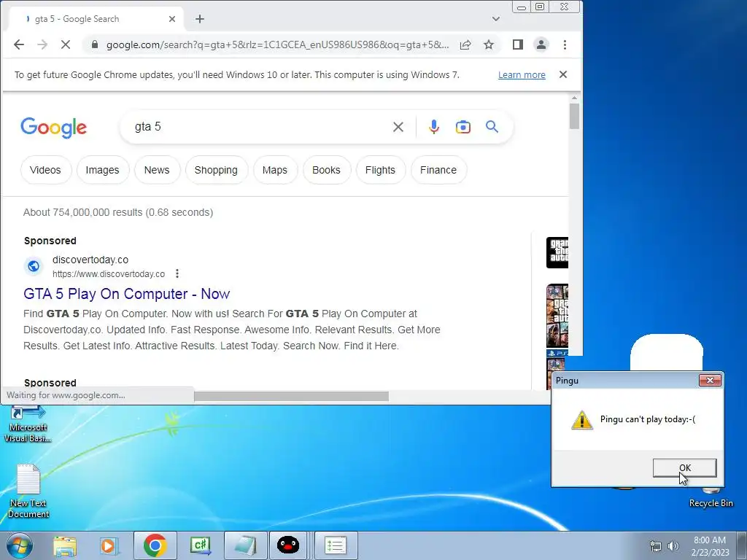
Task: Switch to Shopping results
Action: (216, 170)
